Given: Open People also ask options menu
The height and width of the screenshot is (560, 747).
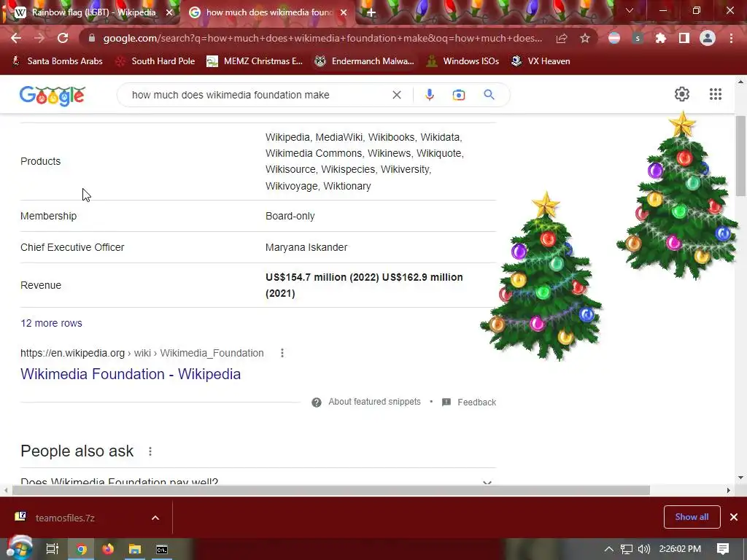Looking at the screenshot, I should 150,451.
